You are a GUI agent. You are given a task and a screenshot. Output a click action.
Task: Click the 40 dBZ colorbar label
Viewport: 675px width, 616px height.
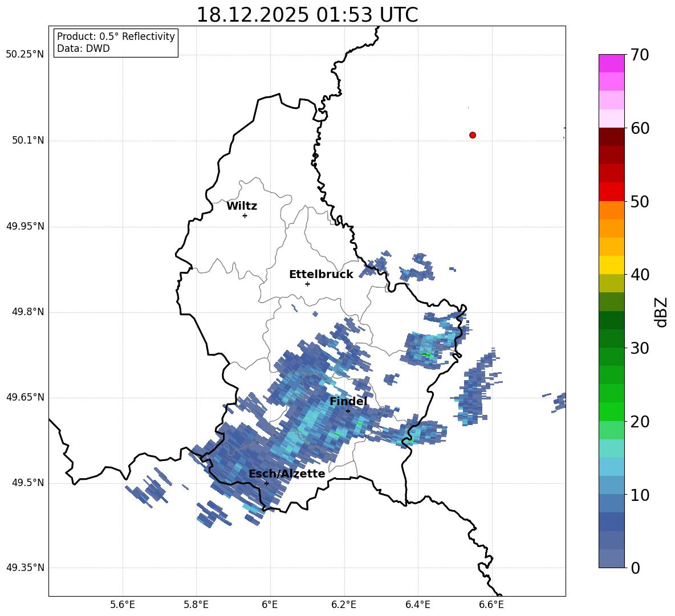pyautogui.click(x=640, y=275)
